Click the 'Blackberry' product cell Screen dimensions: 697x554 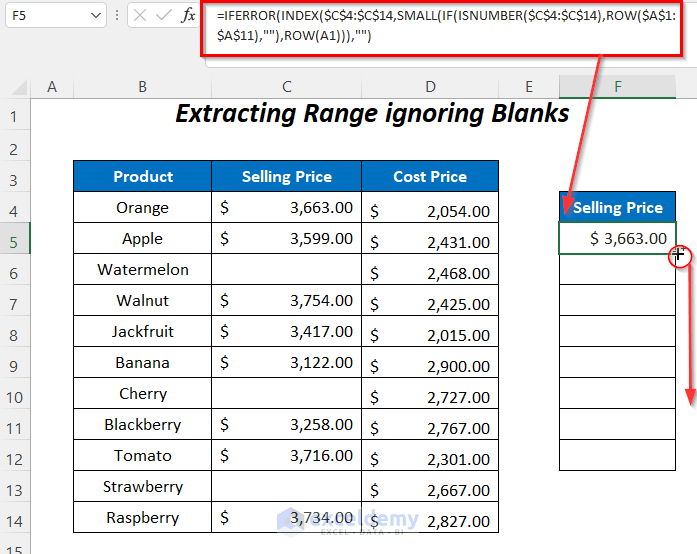tap(142, 425)
